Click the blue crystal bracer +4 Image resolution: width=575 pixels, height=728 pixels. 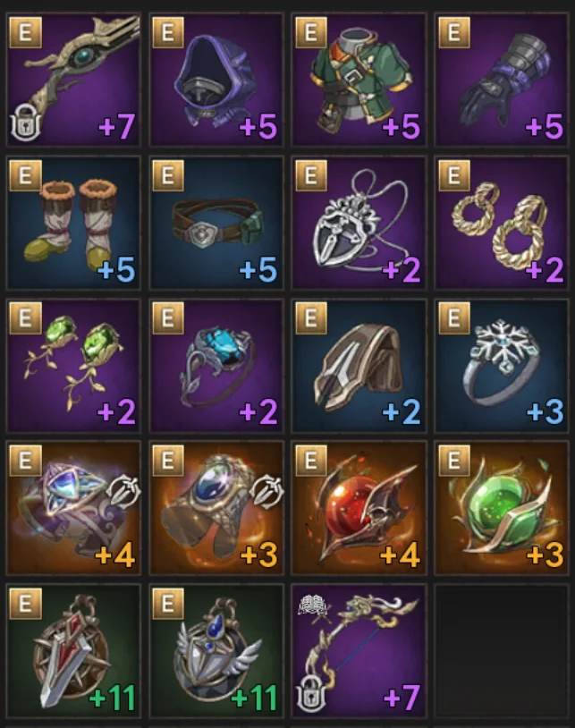pos(73,508)
